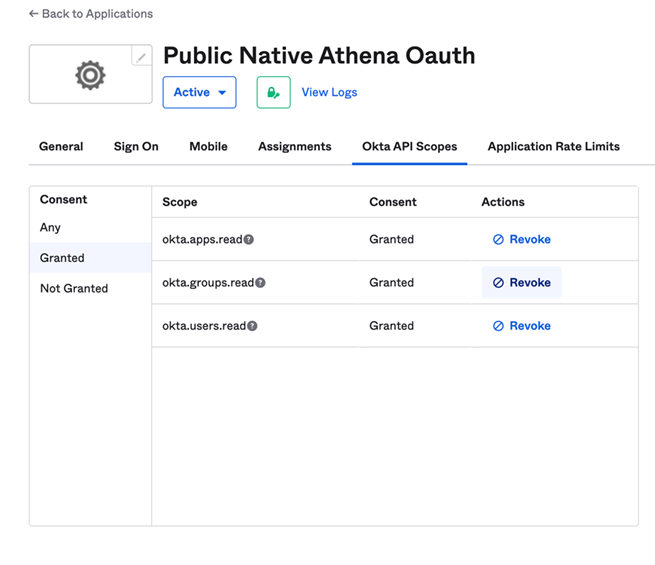Filter consent by Any

50,227
